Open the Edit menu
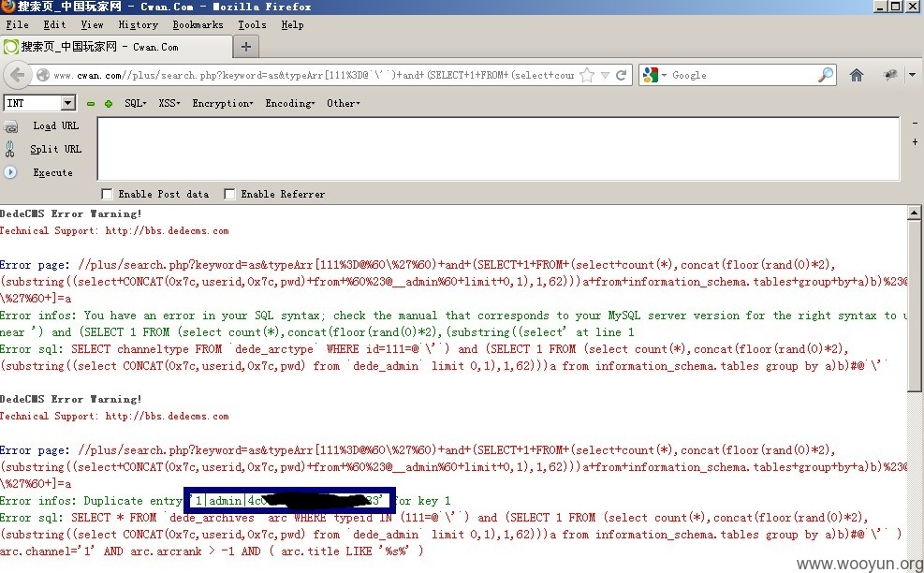Viewport: 924px width, 573px height. click(x=55, y=24)
